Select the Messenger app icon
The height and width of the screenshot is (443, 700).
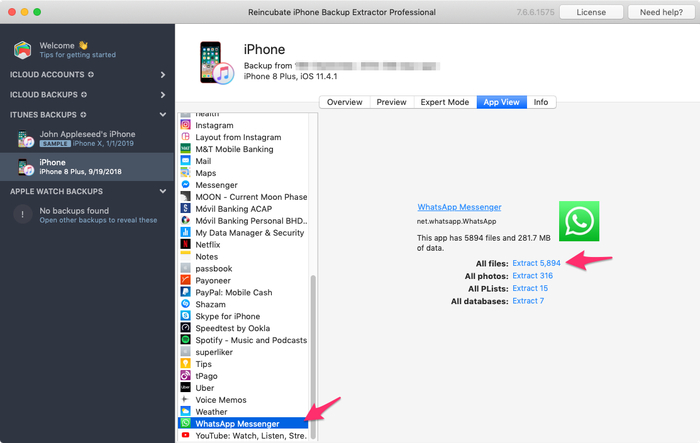tap(185, 184)
